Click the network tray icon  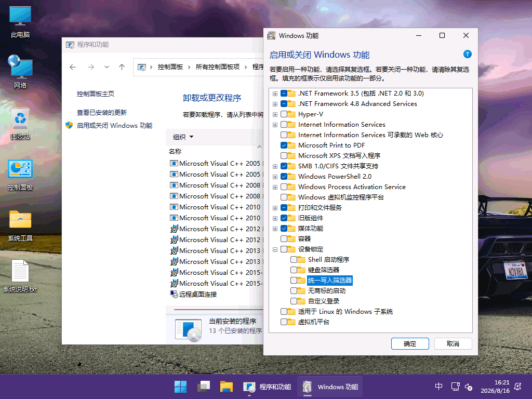pyautogui.click(x=455, y=387)
